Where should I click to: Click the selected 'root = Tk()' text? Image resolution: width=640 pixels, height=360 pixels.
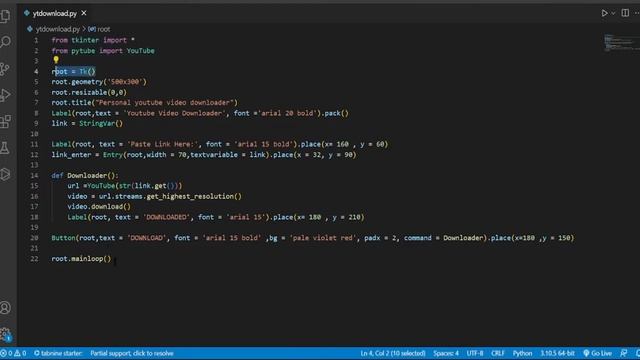coord(75,71)
